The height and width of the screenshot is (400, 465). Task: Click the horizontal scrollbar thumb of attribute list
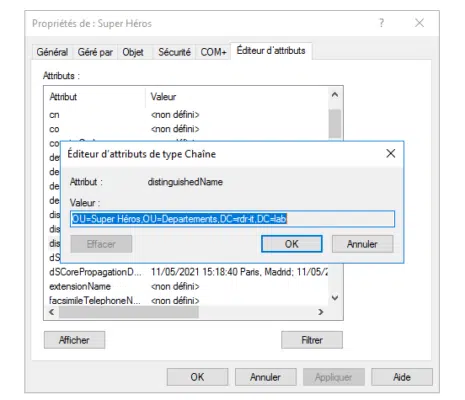pyautogui.click(x=129, y=312)
